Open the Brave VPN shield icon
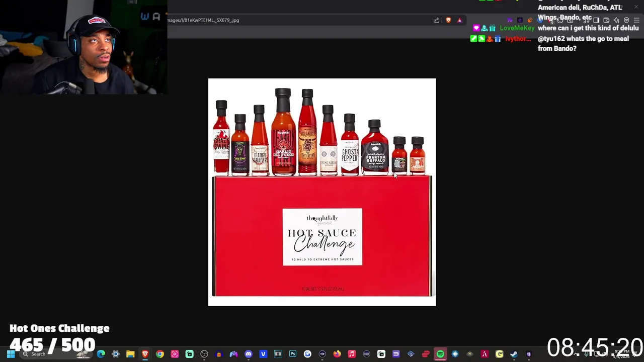Image resolution: width=644 pixels, height=362 pixels. click(626, 20)
